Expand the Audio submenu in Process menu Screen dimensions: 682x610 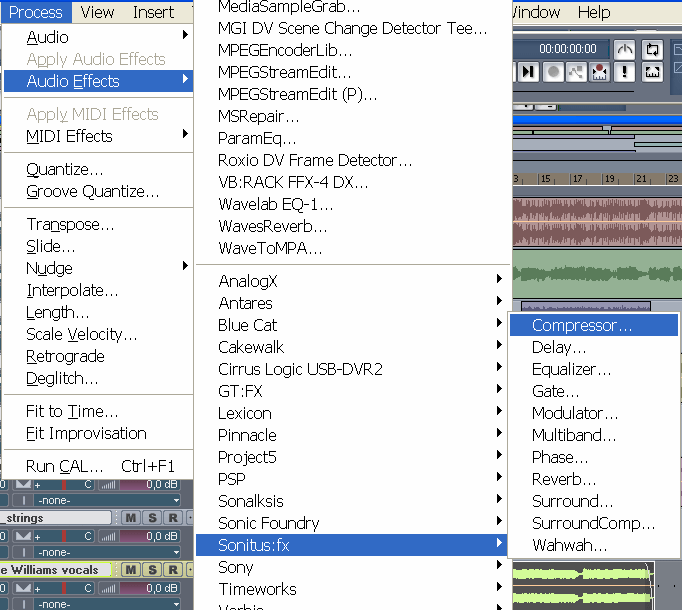tap(98, 37)
